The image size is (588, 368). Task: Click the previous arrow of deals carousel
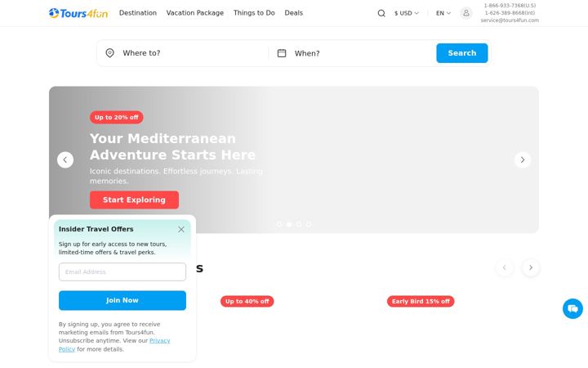(505, 267)
